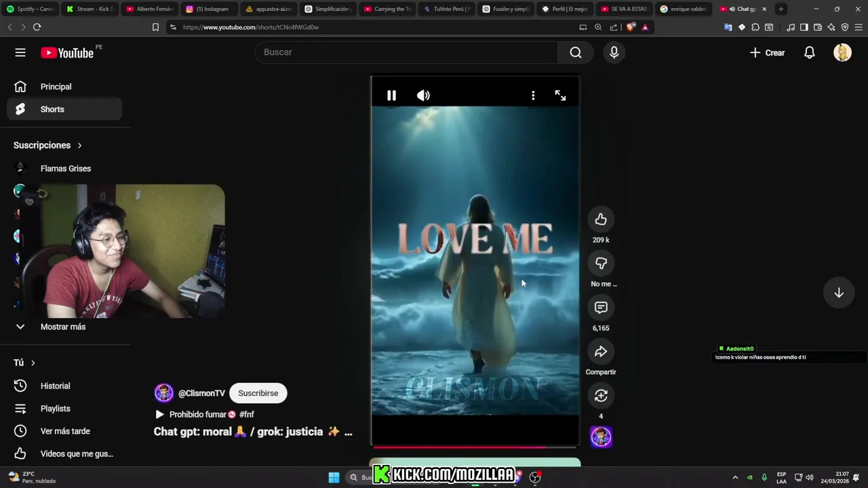Bookmark this page in the address bar

tap(155, 27)
